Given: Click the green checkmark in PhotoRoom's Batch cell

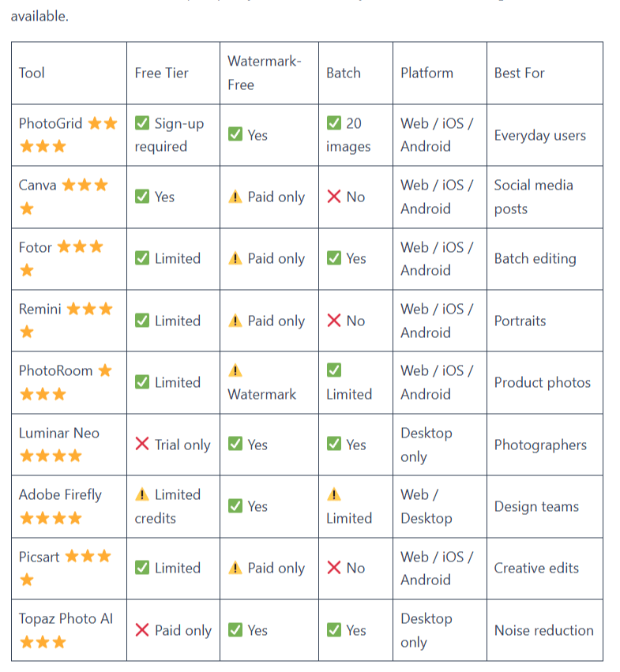Looking at the screenshot, I should [334, 370].
